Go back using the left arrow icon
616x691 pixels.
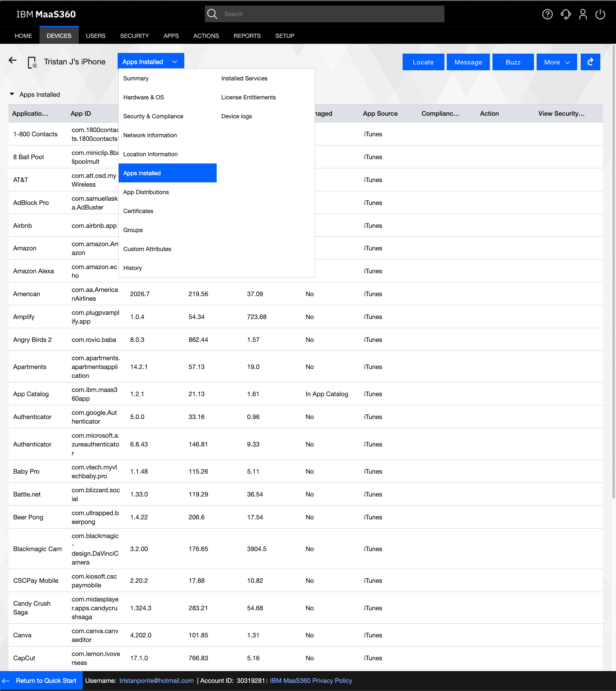(x=12, y=60)
